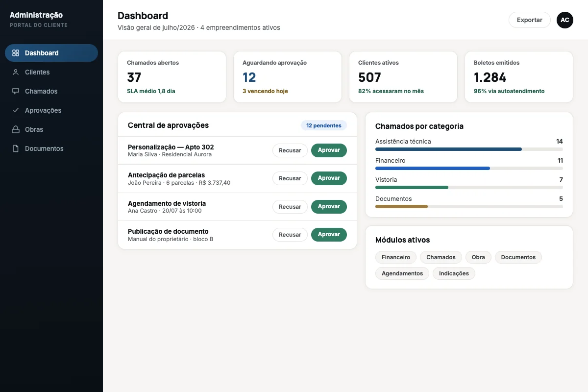Click the Documentos file icon
This screenshot has width=588, height=392.
coord(16,148)
